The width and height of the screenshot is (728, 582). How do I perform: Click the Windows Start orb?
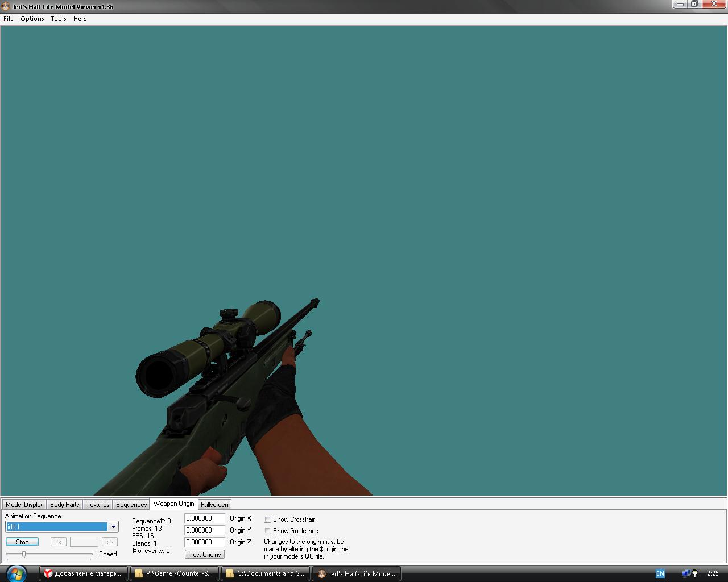coord(15,573)
